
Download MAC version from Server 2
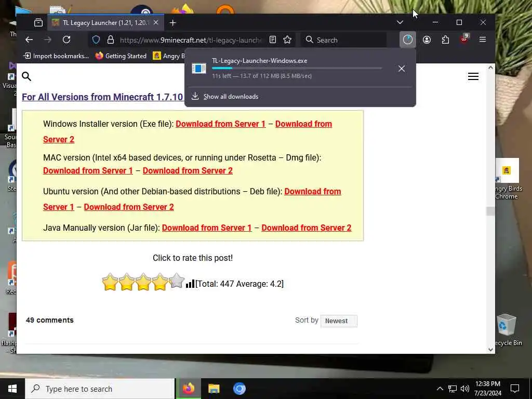pos(188,170)
